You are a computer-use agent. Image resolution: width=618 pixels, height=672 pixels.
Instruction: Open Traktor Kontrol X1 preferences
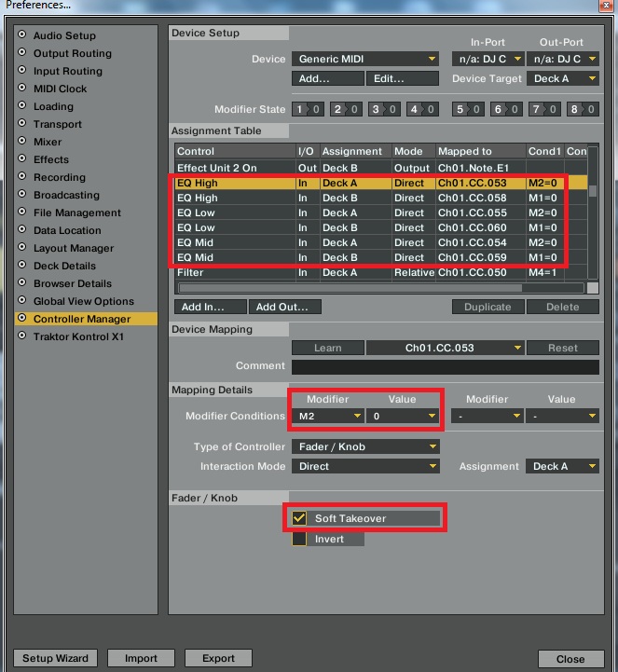tap(78, 336)
